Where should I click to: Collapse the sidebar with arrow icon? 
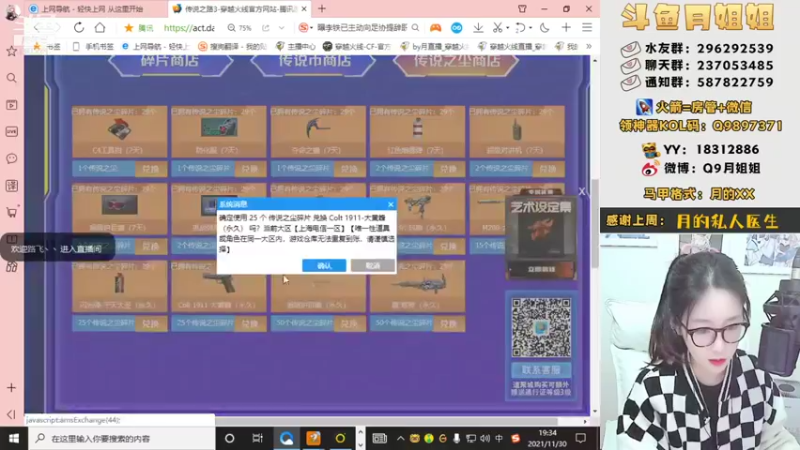pyautogui.click(x=11, y=414)
